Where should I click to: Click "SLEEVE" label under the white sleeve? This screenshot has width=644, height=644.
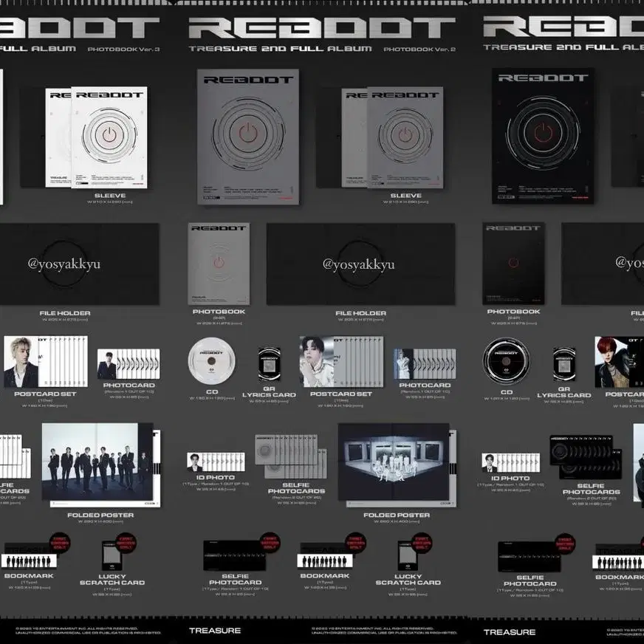109,196
